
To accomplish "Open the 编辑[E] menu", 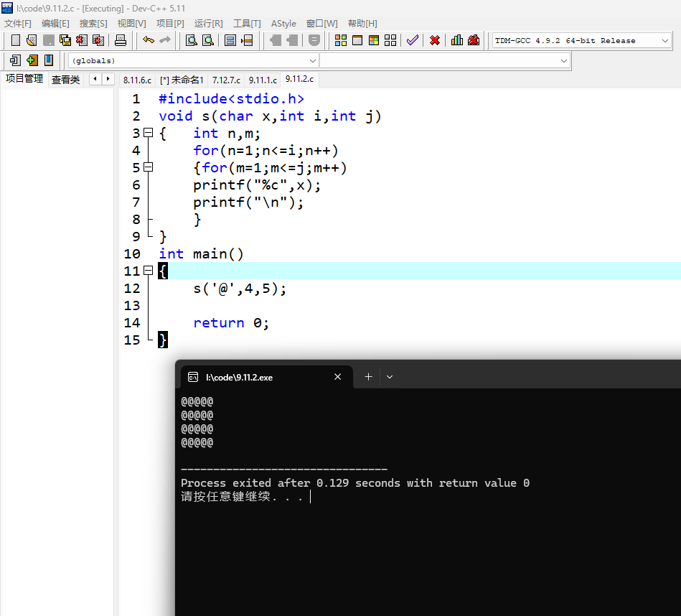I will pyautogui.click(x=55, y=24).
